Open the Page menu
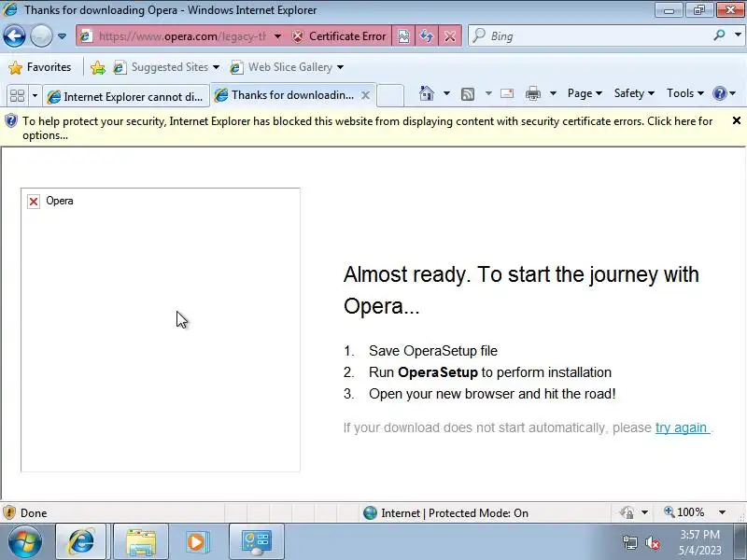 585,93
